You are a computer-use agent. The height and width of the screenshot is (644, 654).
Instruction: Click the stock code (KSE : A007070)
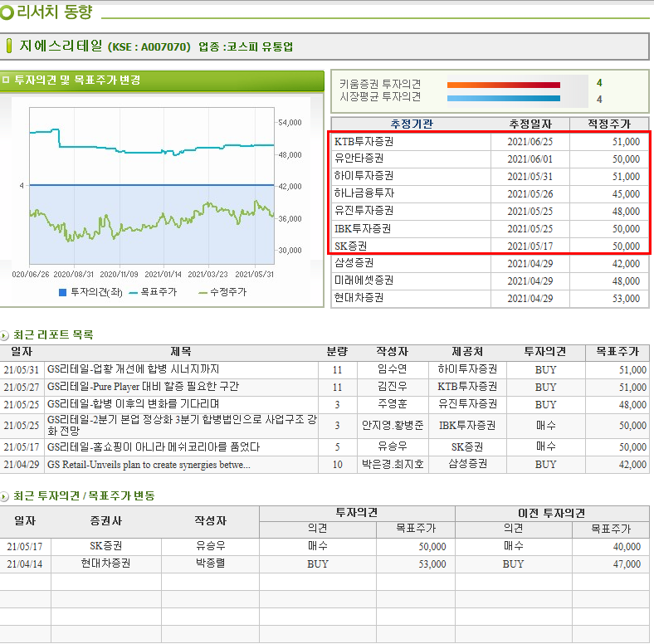[149, 46]
